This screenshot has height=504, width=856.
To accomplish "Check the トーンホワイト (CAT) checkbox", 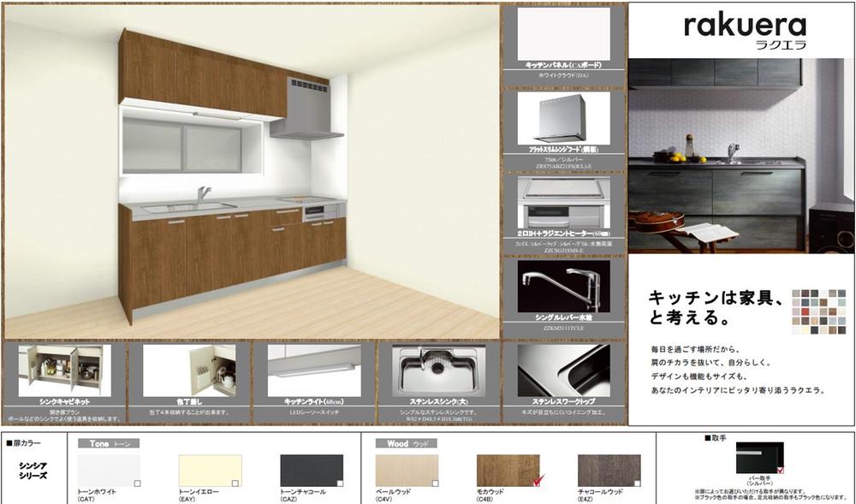I will coord(138,483).
